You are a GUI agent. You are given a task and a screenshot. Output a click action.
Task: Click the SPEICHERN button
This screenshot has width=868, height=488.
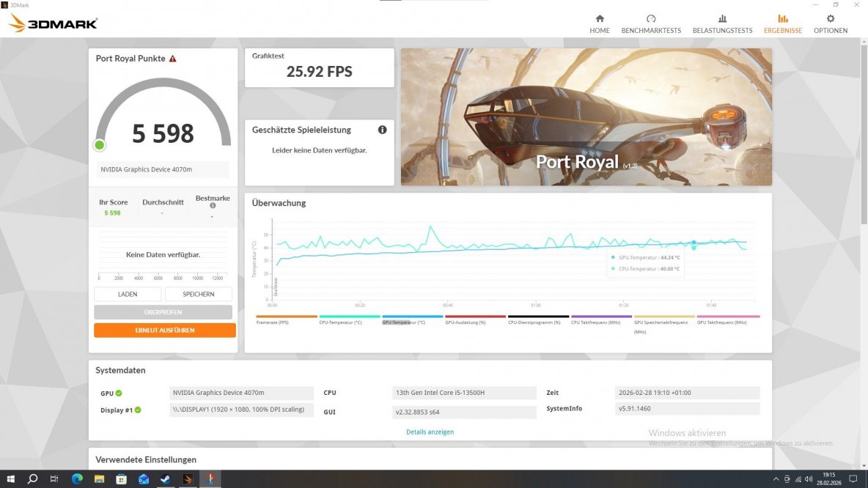pos(198,295)
